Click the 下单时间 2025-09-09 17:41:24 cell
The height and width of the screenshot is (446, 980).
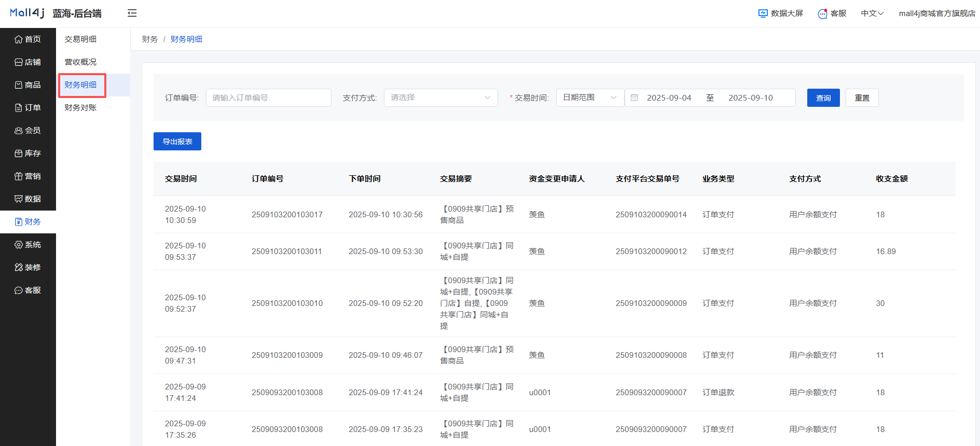pyautogui.click(x=385, y=393)
